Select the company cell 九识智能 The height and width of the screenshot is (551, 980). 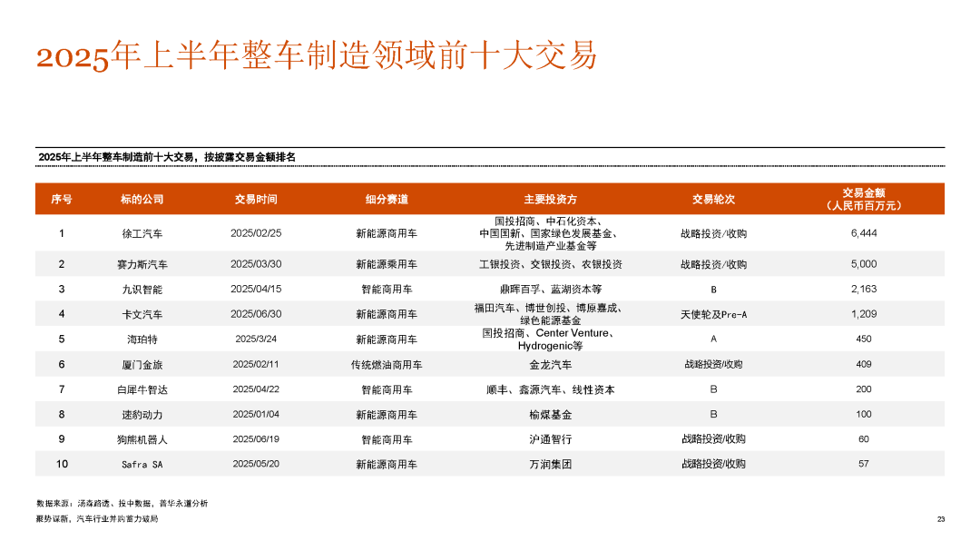point(142,290)
